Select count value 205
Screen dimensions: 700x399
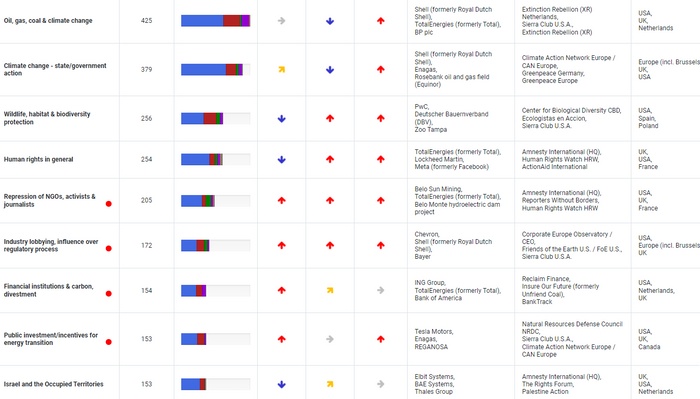tap(146, 200)
